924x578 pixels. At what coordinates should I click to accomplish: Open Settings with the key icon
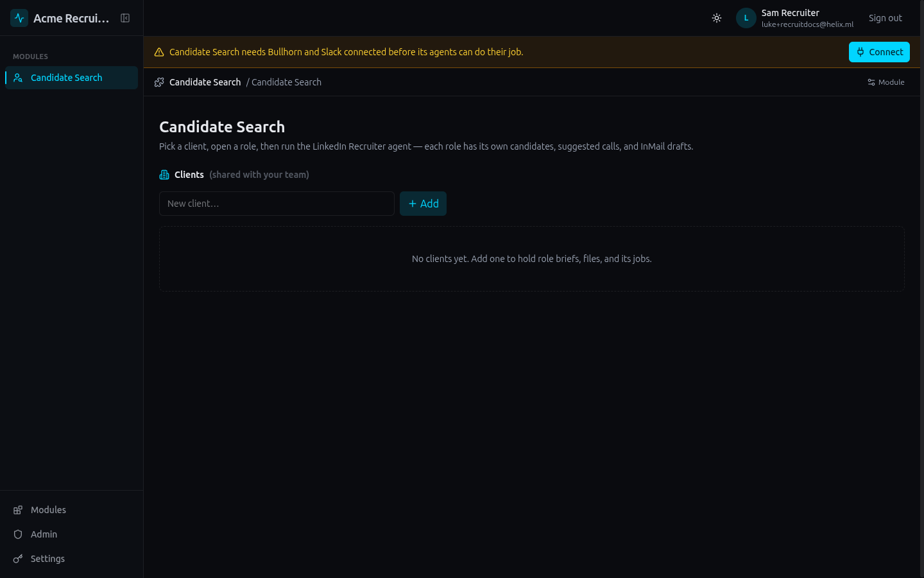click(71, 559)
